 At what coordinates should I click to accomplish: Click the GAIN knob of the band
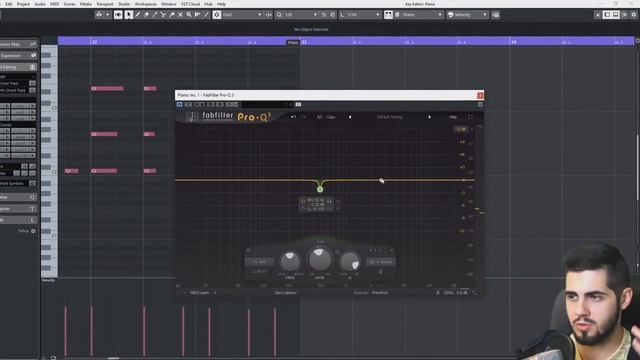point(320,259)
